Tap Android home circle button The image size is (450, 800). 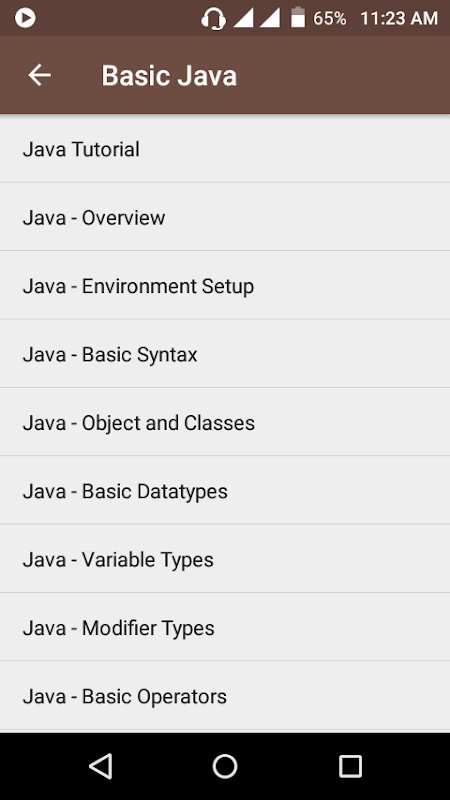pos(225,766)
